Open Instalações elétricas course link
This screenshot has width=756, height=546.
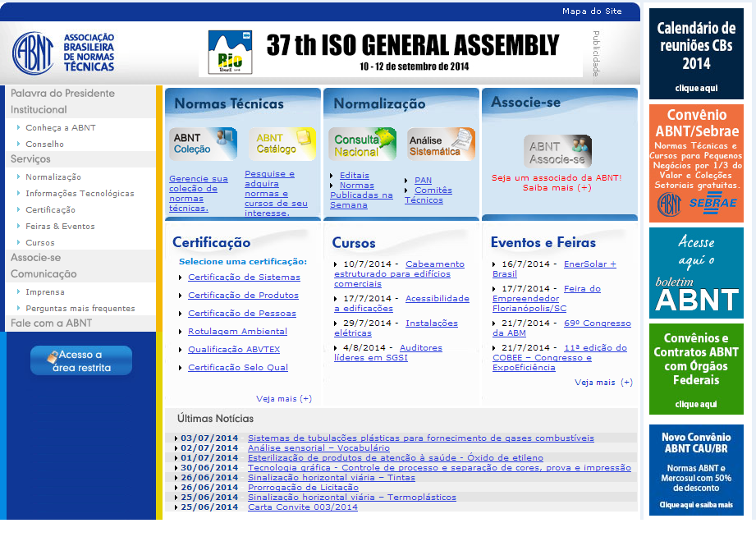[396, 328]
